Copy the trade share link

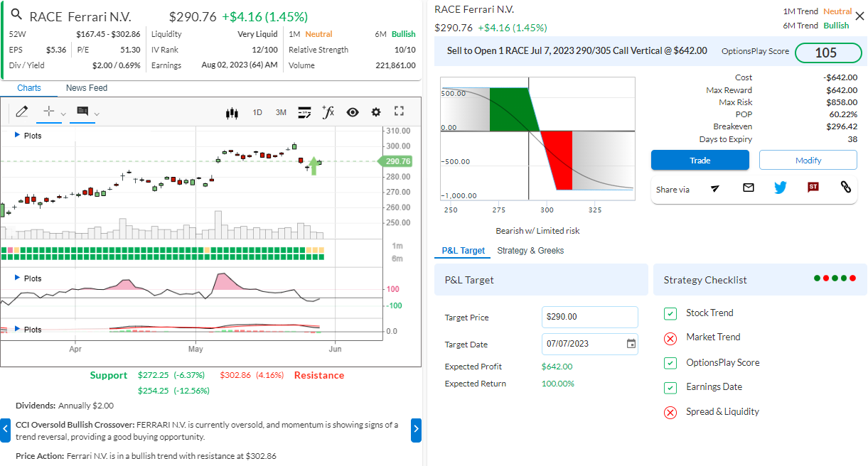[846, 188]
